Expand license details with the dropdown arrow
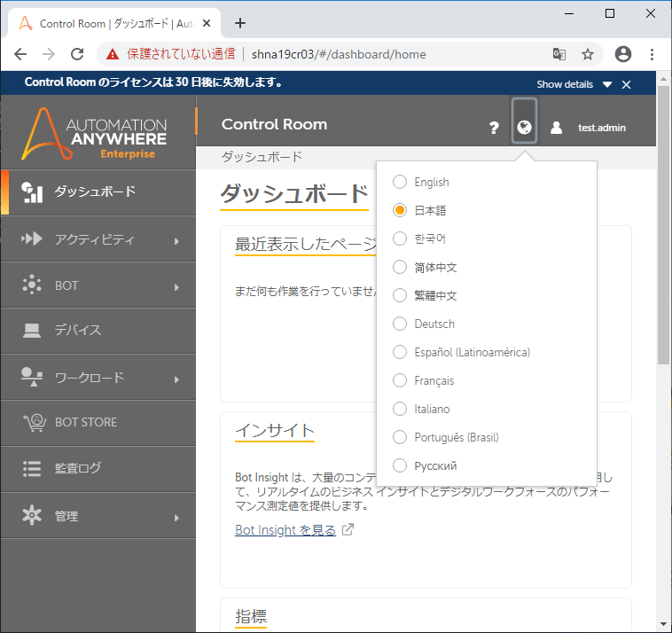 point(607,84)
